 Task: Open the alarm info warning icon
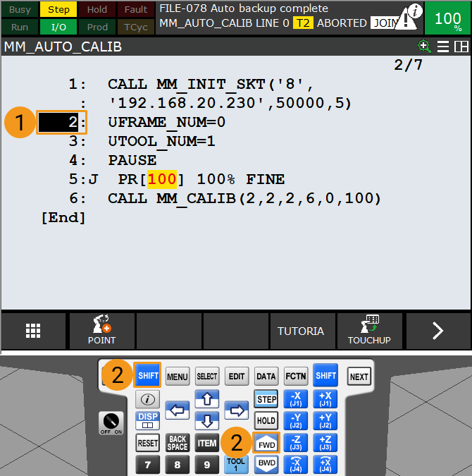click(x=409, y=18)
